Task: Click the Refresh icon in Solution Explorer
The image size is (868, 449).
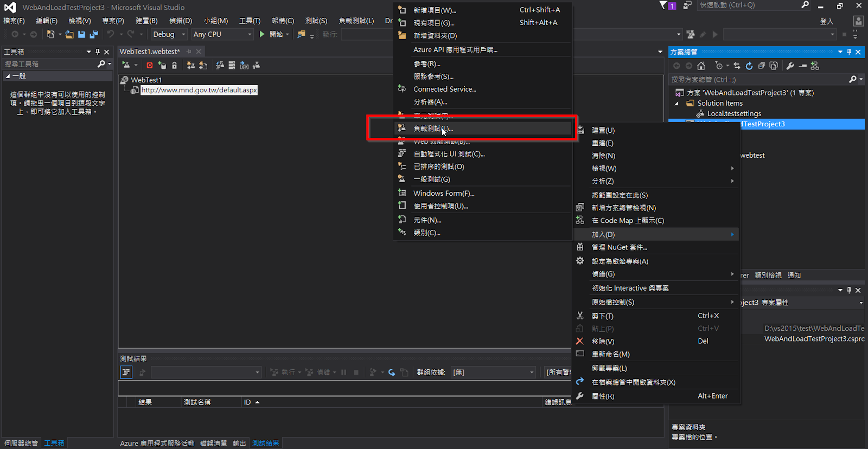Action: [x=749, y=66]
